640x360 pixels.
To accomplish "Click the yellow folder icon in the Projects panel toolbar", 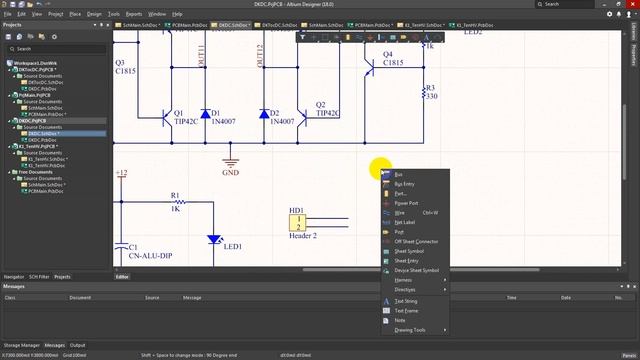I will 42,37.
